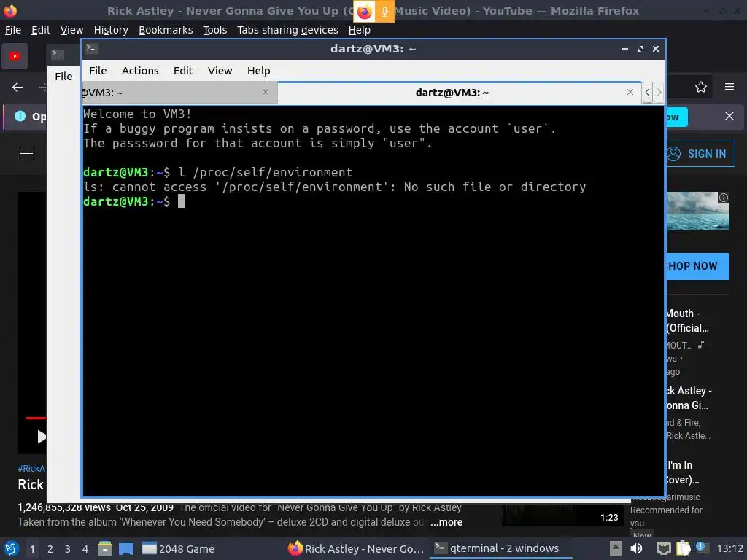The width and height of the screenshot is (747, 560).
Task: Open Firefox Edit menu
Action: pos(41,30)
